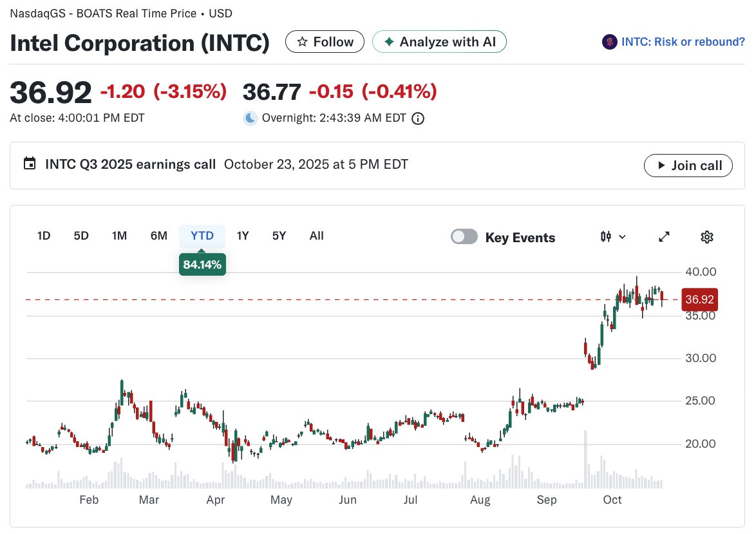This screenshot has width=756, height=534.
Task: Click the October 23, 2025 at 5 PM EDT date
Action: pos(316,164)
